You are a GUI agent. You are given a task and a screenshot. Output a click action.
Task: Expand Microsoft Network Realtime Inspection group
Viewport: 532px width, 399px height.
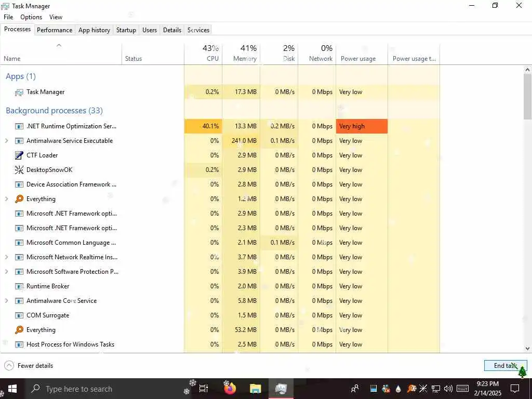pyautogui.click(x=6, y=257)
